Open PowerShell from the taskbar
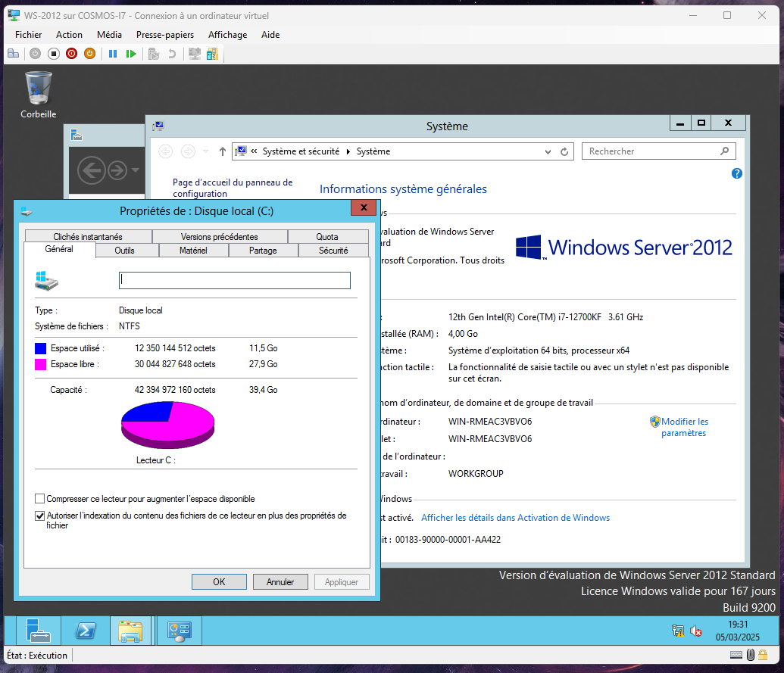The image size is (784, 673). click(x=86, y=631)
